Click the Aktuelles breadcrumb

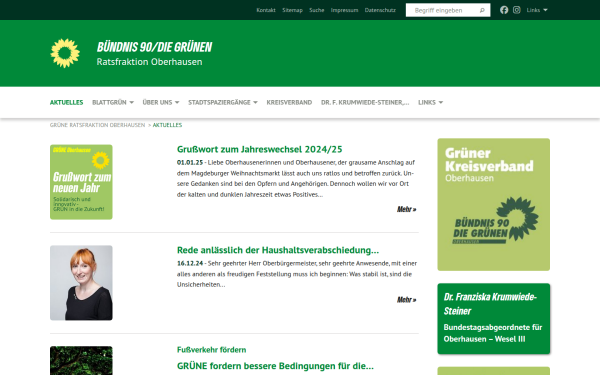pyautogui.click(x=167, y=125)
